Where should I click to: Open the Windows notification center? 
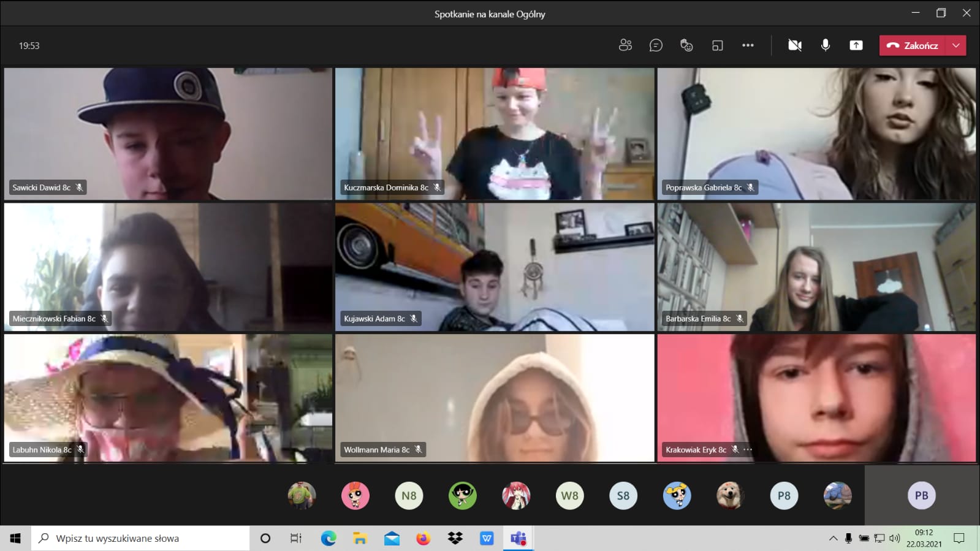[x=959, y=538]
